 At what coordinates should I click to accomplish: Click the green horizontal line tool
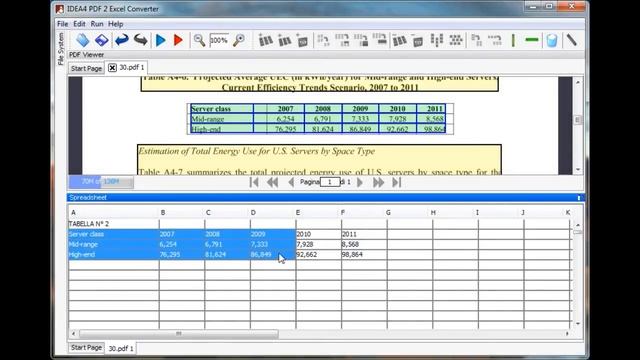point(531,40)
